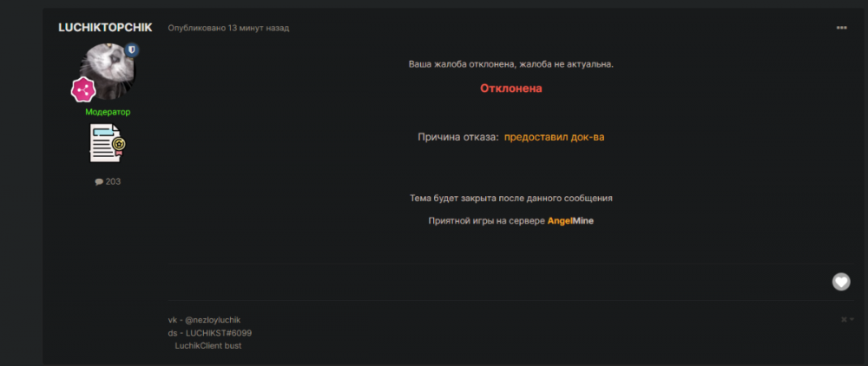Click the ds LUCHIKST#6099 signature line
Image resolution: width=868 pixels, height=366 pixels.
click(x=210, y=333)
